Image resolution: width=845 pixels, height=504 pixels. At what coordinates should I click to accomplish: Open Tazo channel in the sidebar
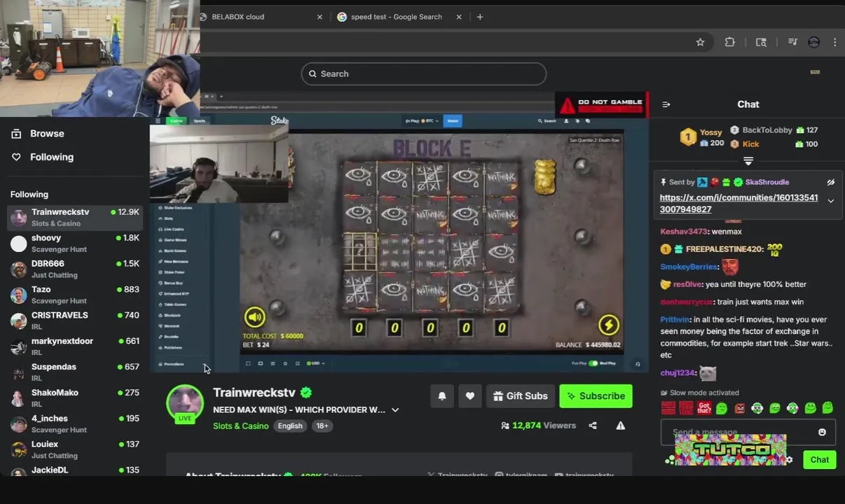click(75, 295)
